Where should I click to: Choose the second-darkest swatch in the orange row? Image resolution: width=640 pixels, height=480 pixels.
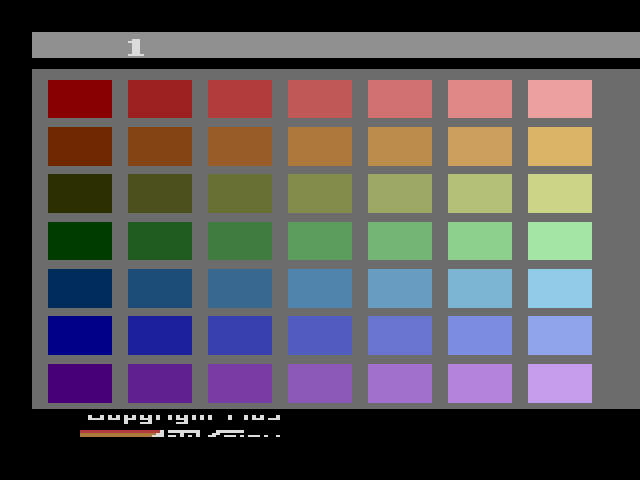click(160, 147)
